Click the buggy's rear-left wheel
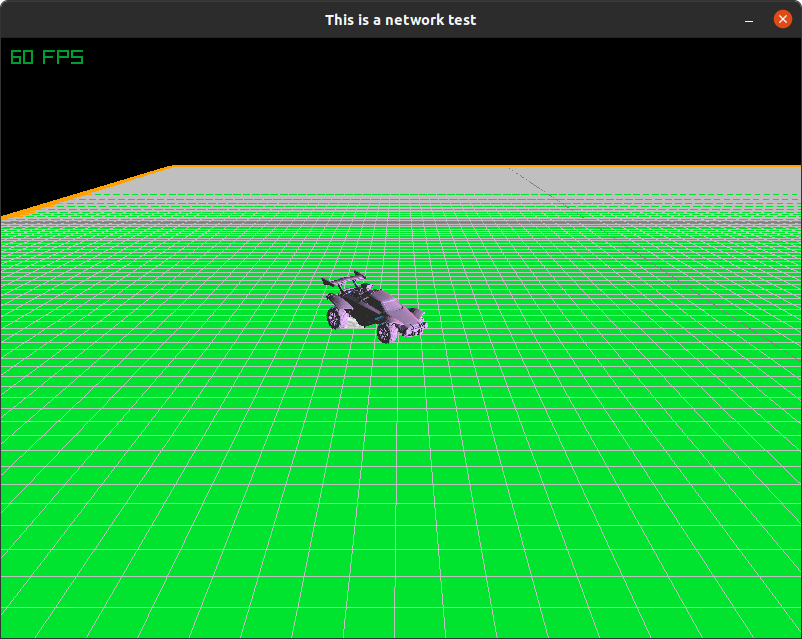The height and width of the screenshot is (639, 802). [334, 316]
